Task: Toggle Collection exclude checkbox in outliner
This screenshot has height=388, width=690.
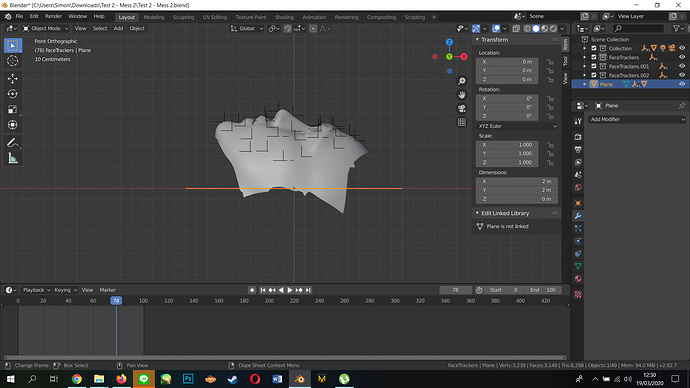Action: tap(594, 48)
